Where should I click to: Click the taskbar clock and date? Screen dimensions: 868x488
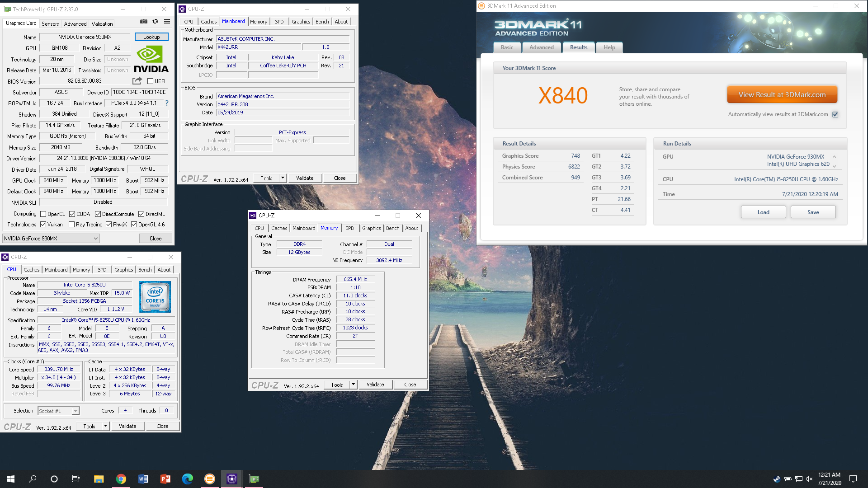pos(829,479)
